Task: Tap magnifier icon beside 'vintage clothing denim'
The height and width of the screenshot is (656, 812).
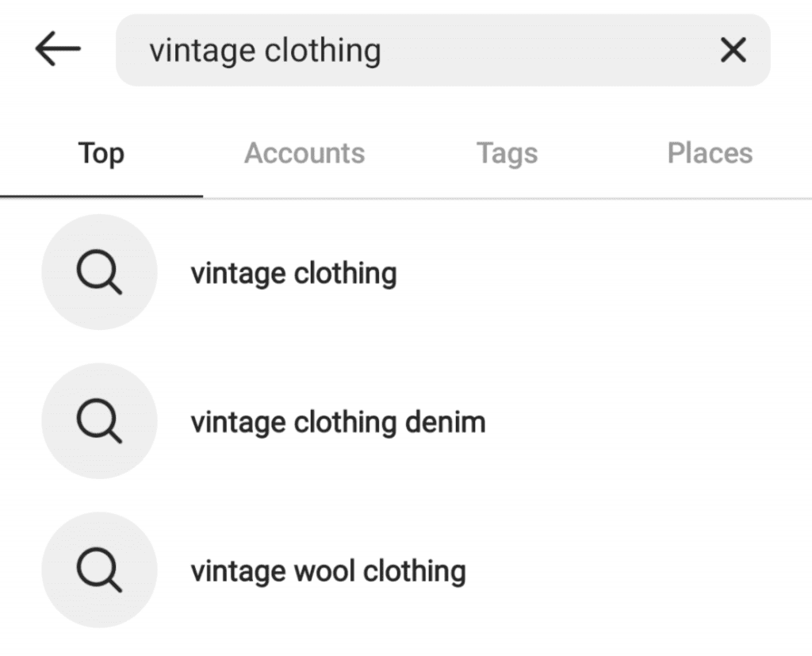Action: click(x=99, y=423)
